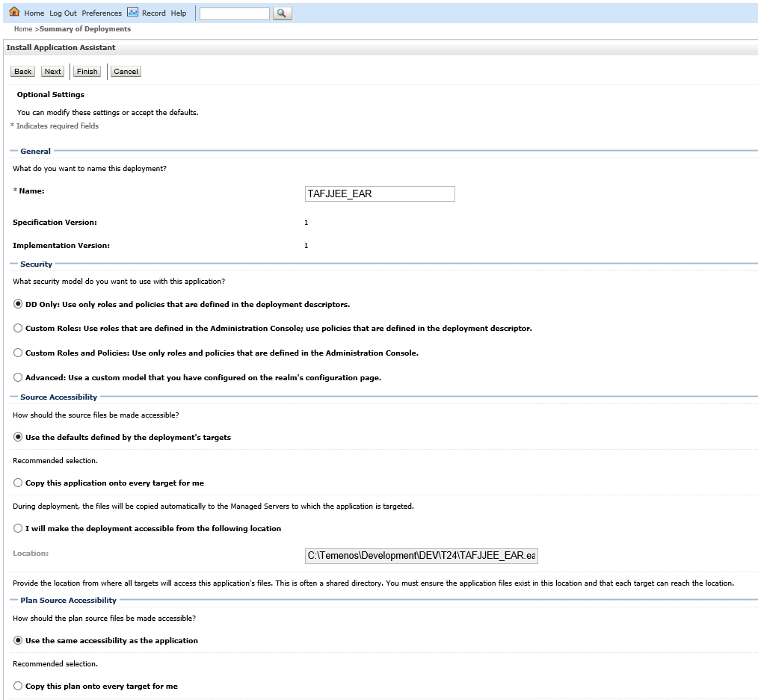Open the Help menu item

pyautogui.click(x=179, y=13)
